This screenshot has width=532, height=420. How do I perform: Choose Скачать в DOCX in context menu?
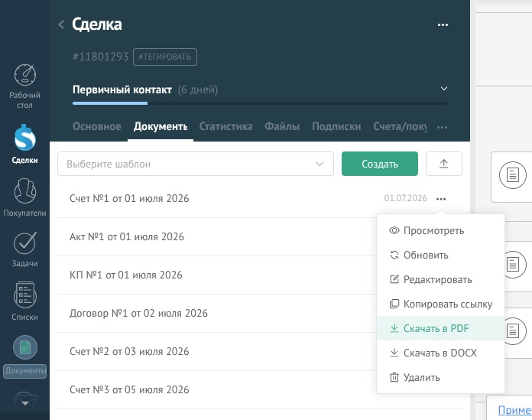click(440, 353)
